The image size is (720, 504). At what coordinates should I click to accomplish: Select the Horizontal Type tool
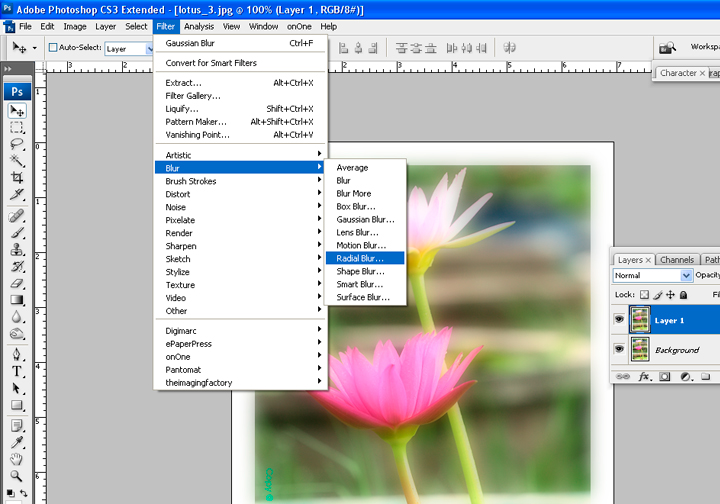[x=18, y=371]
